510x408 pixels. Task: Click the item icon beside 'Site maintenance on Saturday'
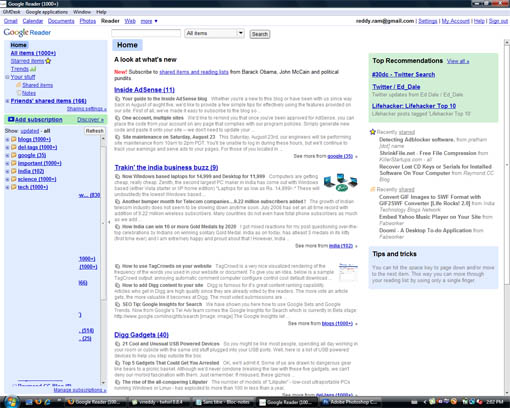pyautogui.click(x=117, y=137)
